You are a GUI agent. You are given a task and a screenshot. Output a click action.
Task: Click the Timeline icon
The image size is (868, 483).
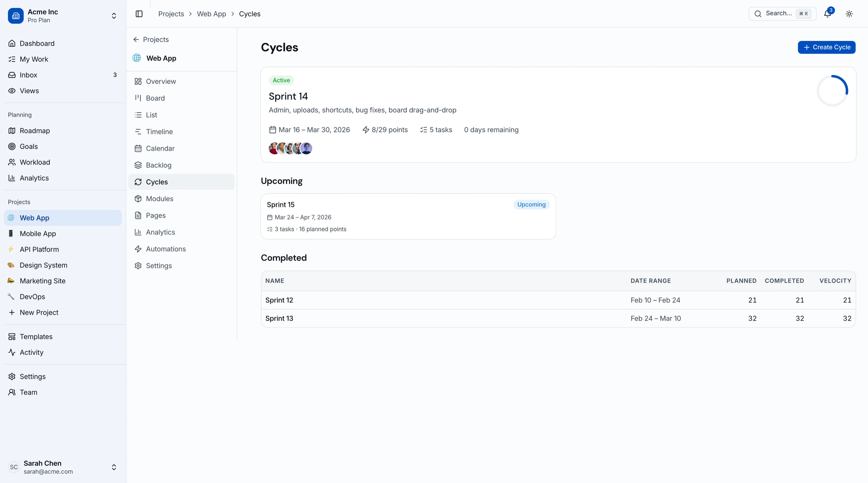[x=138, y=132]
